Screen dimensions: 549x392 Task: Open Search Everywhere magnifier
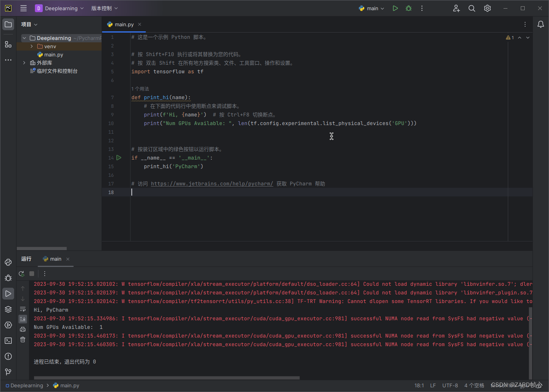[472, 8]
